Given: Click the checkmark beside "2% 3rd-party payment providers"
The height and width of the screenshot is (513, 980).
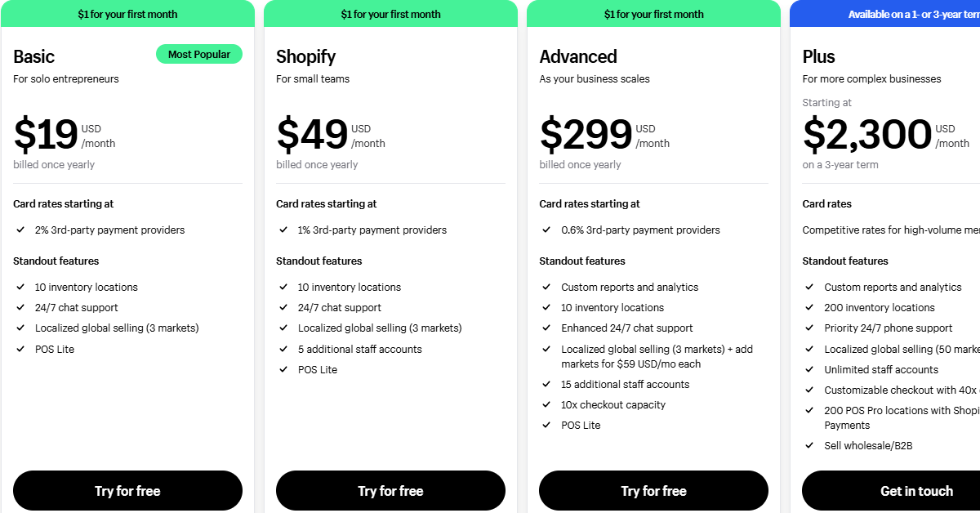Looking at the screenshot, I should point(20,230).
